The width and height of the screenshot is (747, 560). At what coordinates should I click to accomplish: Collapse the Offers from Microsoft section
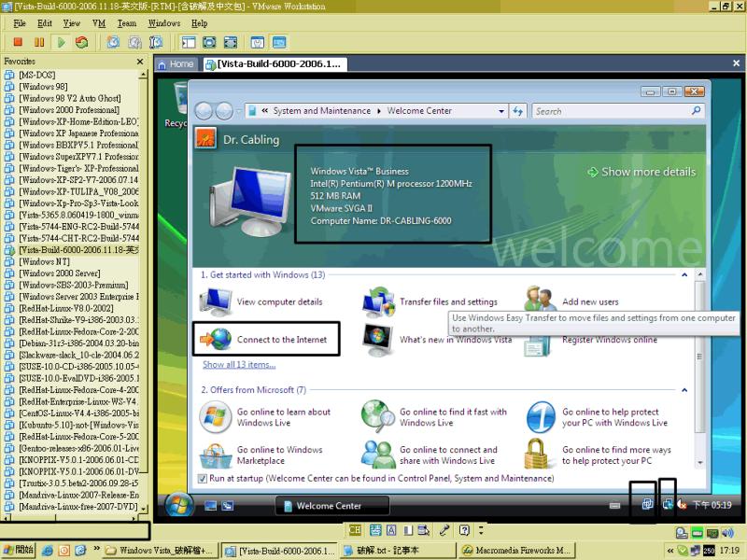[x=684, y=390]
